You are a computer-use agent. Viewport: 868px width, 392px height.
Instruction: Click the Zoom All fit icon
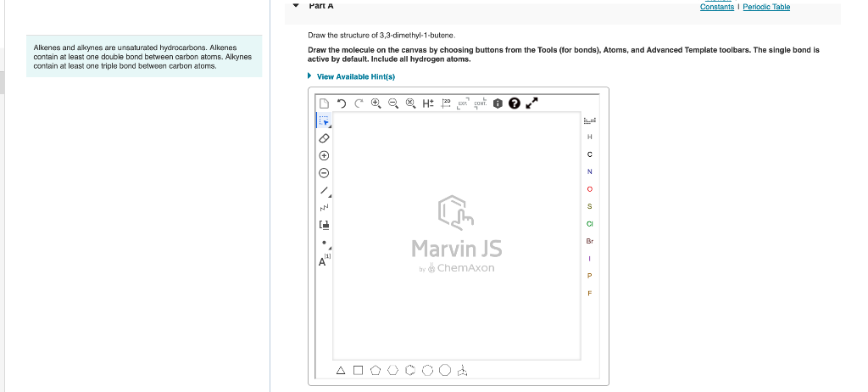(410, 104)
